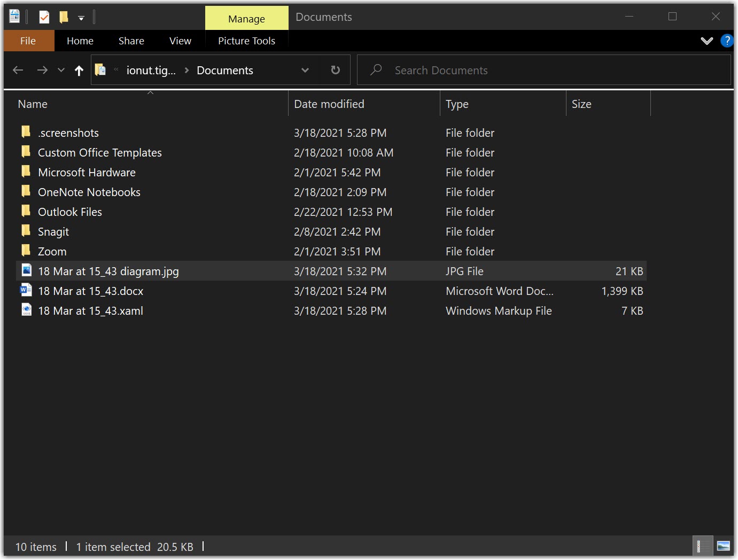Expand the address bar history dropdown
The height and width of the screenshot is (560, 738).
coord(305,69)
